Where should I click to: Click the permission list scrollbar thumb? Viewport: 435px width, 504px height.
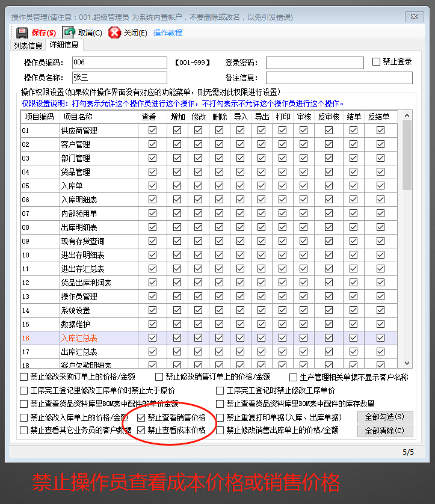pyautogui.click(x=407, y=156)
